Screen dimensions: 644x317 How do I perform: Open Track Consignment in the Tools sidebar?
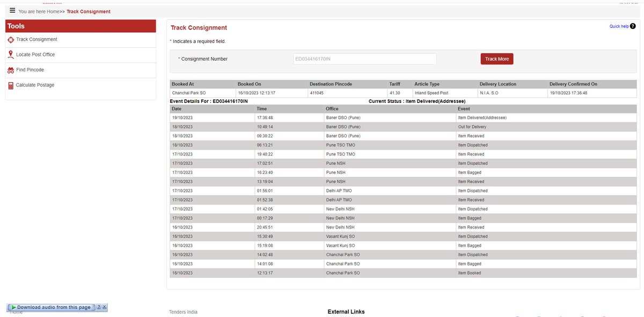[x=36, y=40]
